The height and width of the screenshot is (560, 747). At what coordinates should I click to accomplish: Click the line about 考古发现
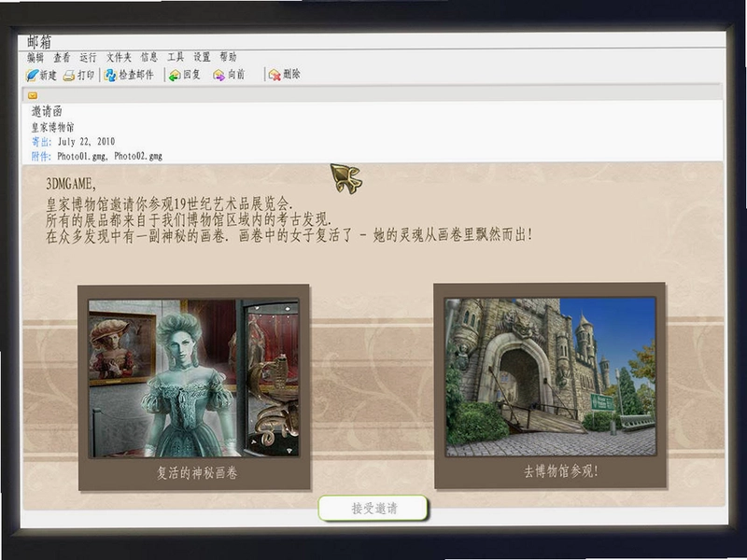189,220
